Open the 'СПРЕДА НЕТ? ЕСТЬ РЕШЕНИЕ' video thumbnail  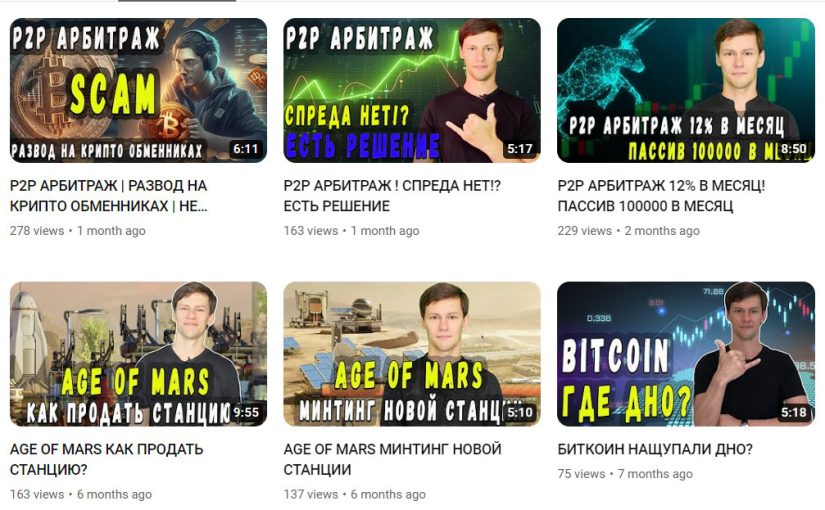pyautogui.click(x=412, y=91)
